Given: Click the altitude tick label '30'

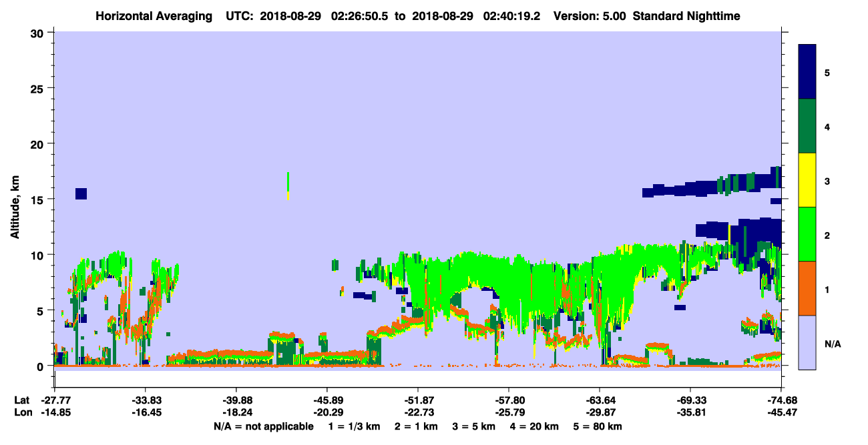Looking at the screenshot, I should tap(39, 33).
